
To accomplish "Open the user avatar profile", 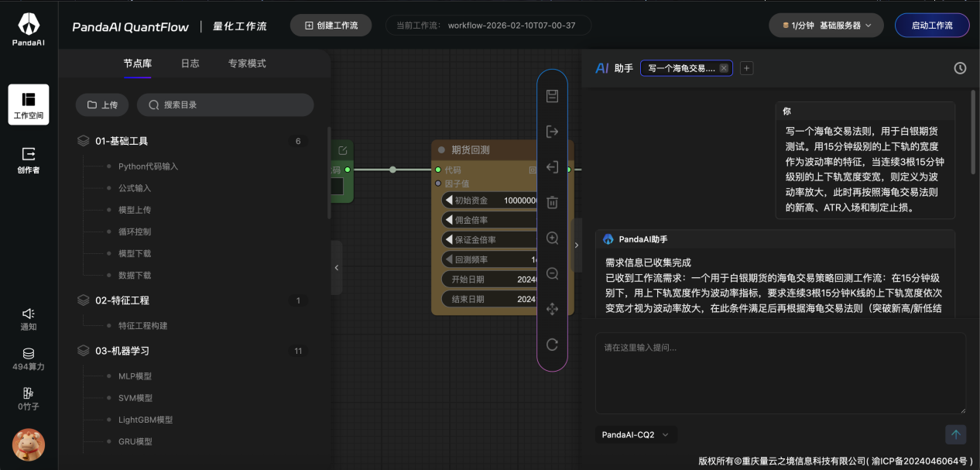I will 29,444.
